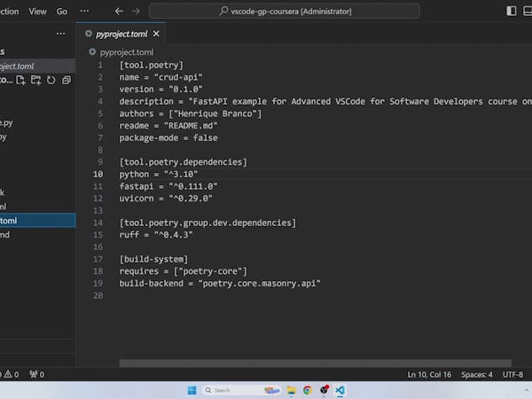Collapse all folders in Explorer

click(x=66, y=80)
